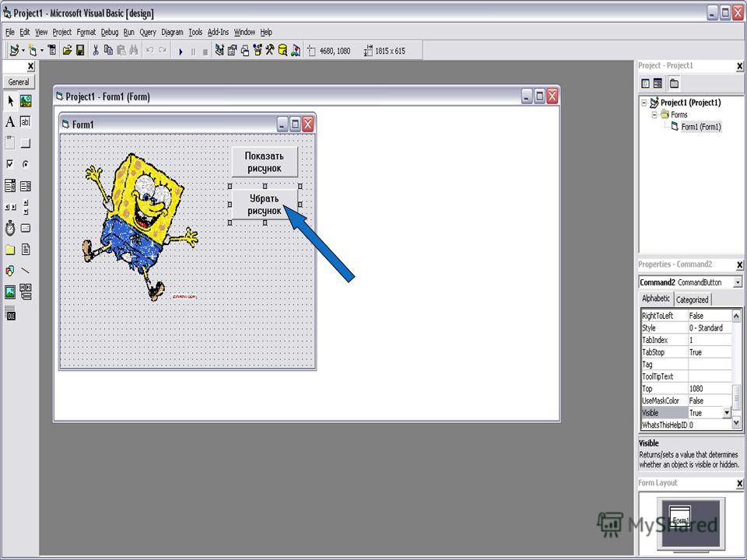Choose the OLE container tool
Viewport: 747px width, 560px height.
10,313
